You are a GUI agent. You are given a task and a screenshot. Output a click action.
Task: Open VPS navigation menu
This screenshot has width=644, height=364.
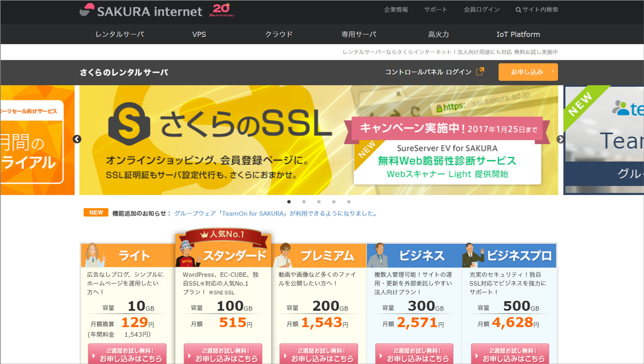[199, 34]
